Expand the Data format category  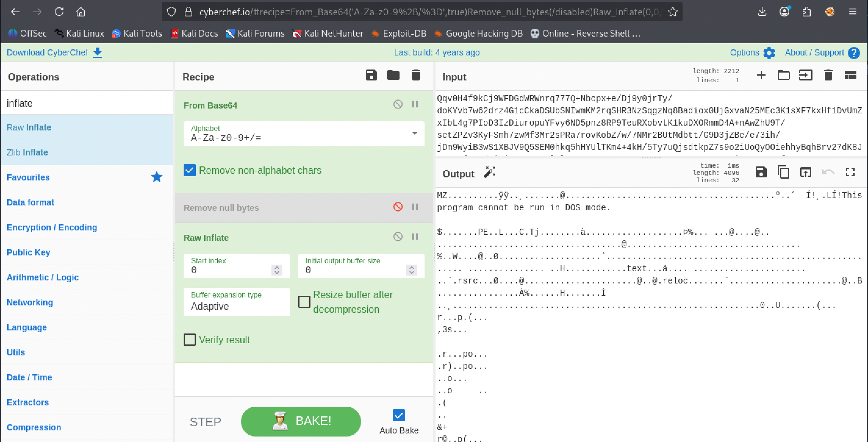pyautogui.click(x=87, y=202)
